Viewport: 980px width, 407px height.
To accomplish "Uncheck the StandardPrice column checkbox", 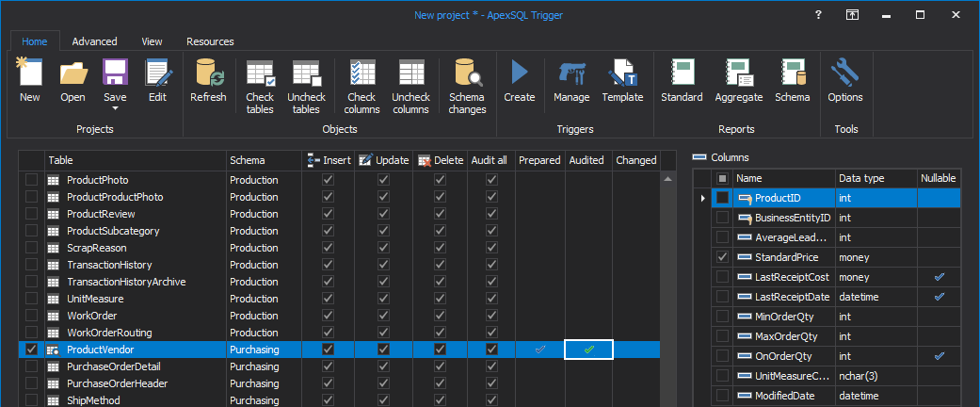I will pyautogui.click(x=722, y=257).
